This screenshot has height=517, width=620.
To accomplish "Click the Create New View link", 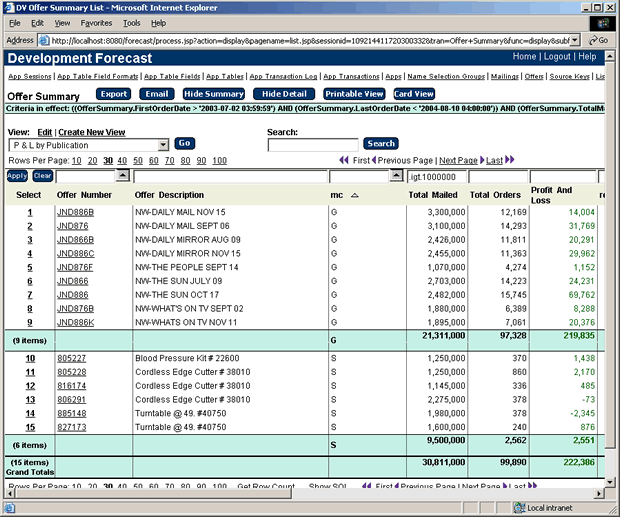I will [92, 132].
